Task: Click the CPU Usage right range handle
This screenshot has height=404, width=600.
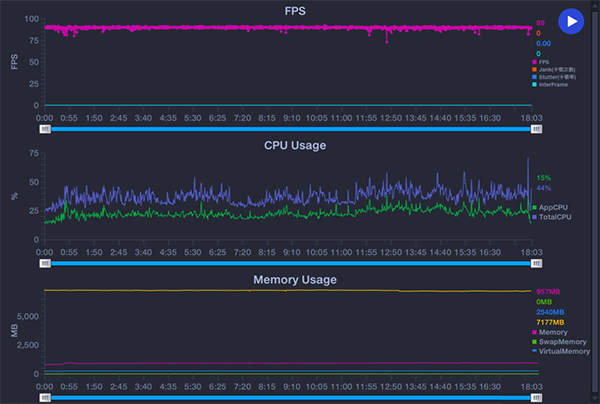Action: (536, 264)
